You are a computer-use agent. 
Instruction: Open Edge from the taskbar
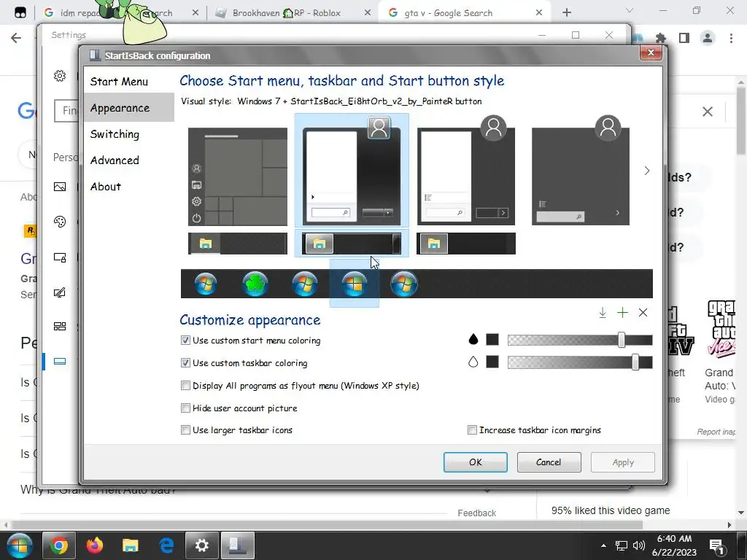[166, 545]
